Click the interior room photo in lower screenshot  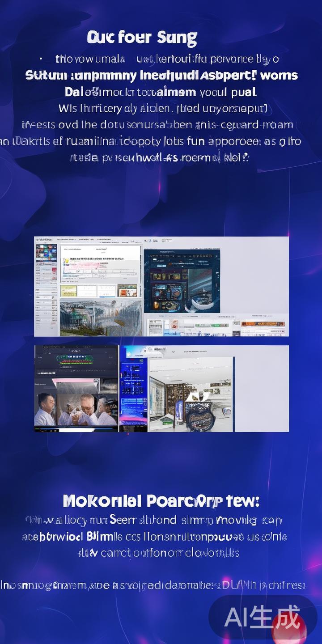191,394
